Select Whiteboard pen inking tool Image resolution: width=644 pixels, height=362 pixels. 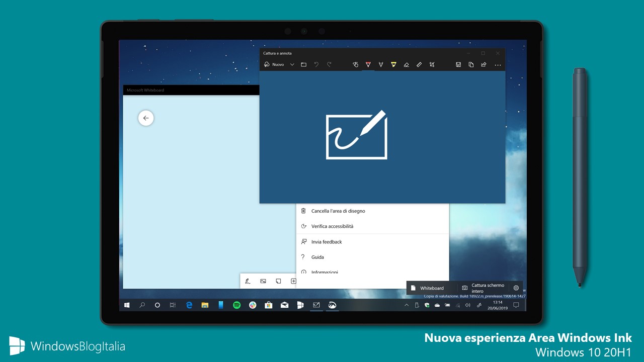click(x=248, y=281)
